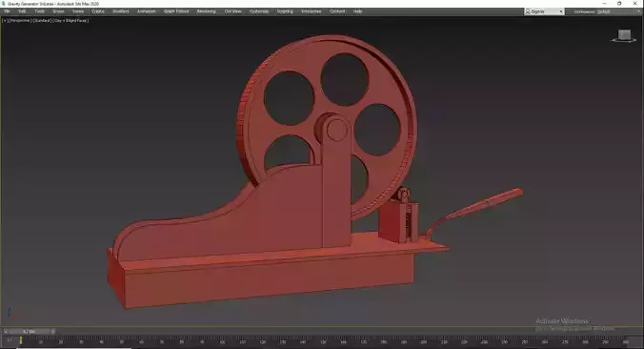Click the time slider frame handle
The width and height of the screenshot is (644, 349).
pos(30,331)
